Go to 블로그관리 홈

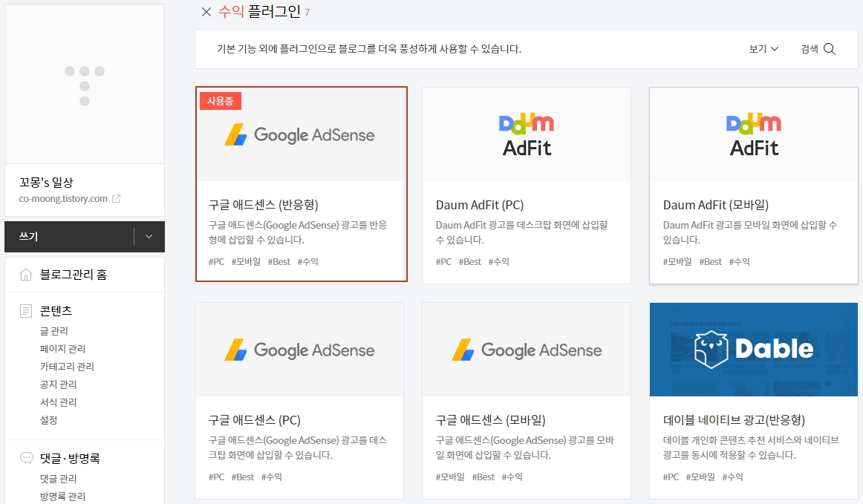click(74, 275)
